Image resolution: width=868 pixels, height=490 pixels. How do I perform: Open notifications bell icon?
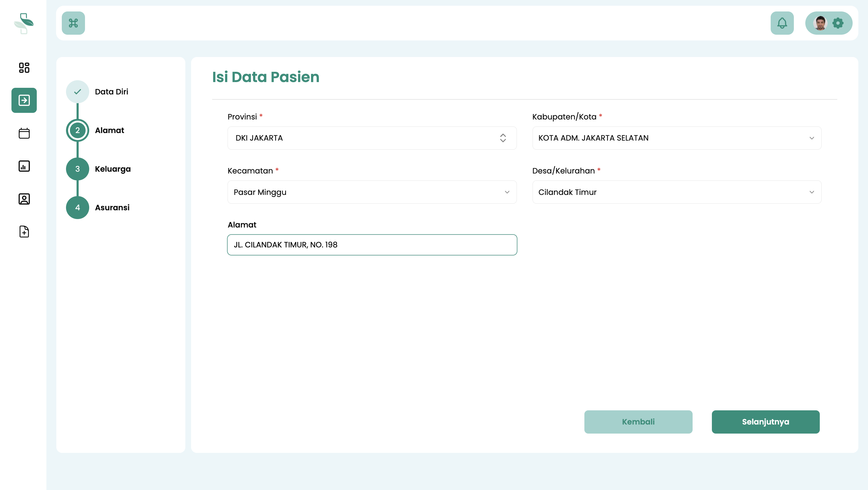pyautogui.click(x=782, y=23)
